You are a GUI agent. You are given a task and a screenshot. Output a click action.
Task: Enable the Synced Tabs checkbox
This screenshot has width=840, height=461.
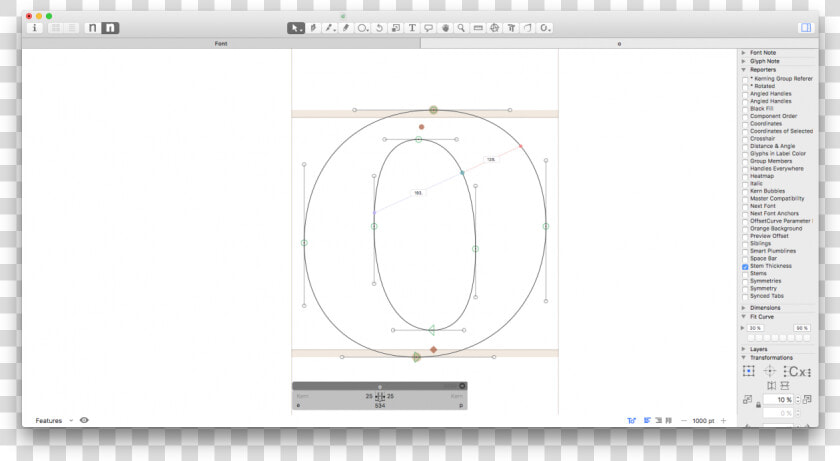(x=745, y=297)
